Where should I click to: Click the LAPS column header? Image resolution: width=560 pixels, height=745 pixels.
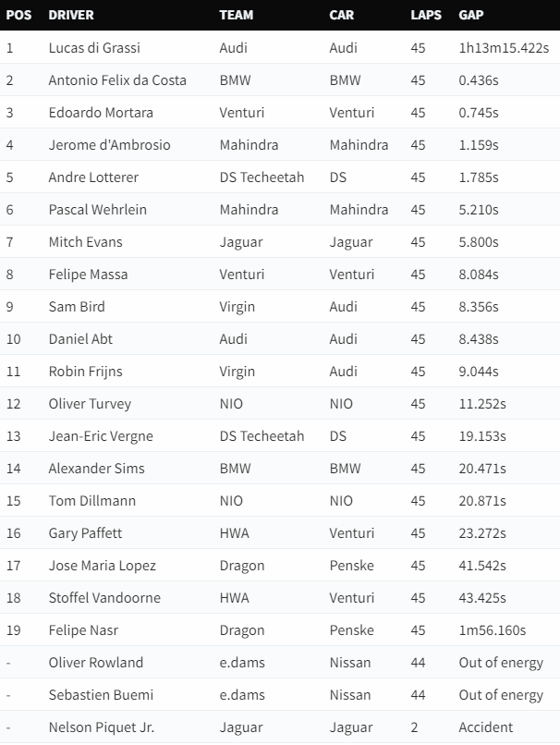[426, 15]
